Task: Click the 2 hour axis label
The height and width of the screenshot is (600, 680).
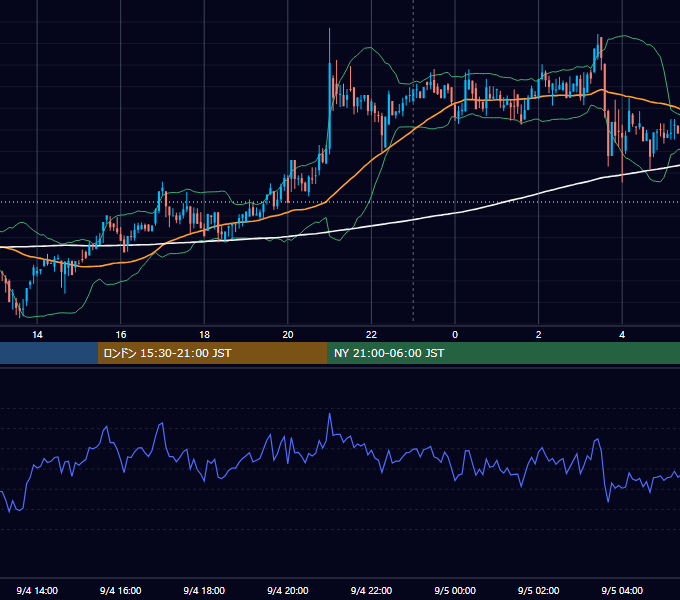Action: (x=539, y=335)
